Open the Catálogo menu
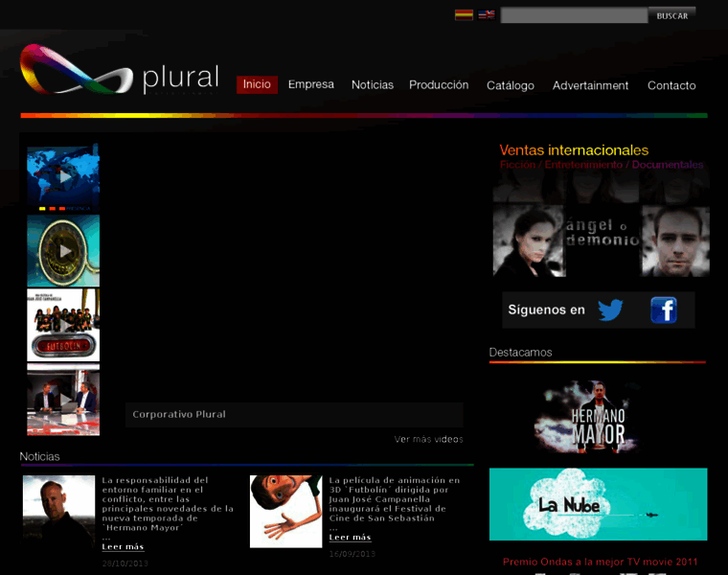The height and width of the screenshot is (575, 728). [511, 86]
